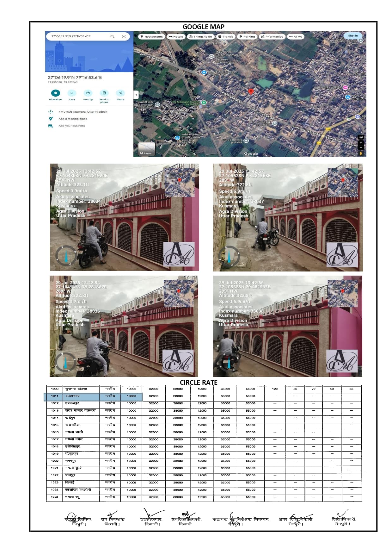The image size is (392, 555).
Task: Select the Parking category chip
Action: pos(247,37)
